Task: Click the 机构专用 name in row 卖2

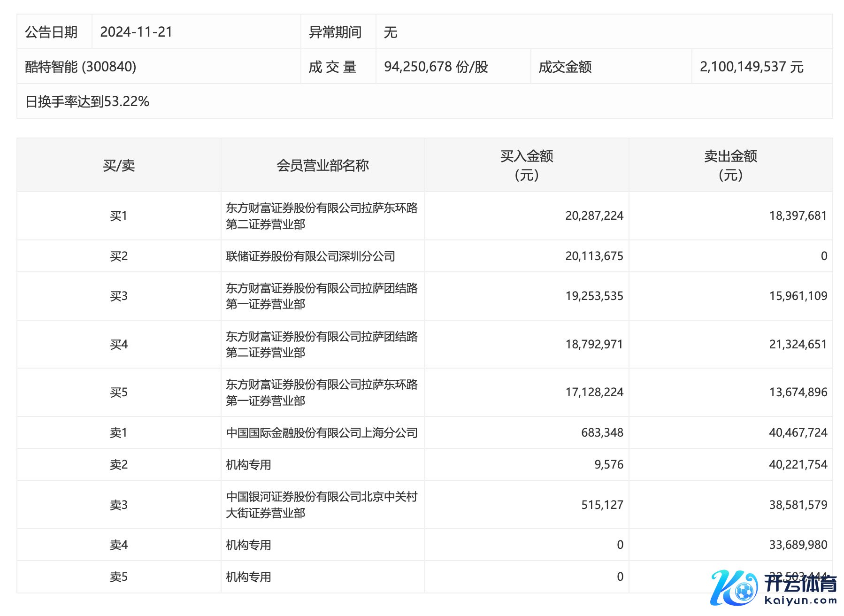Action: pos(248,465)
